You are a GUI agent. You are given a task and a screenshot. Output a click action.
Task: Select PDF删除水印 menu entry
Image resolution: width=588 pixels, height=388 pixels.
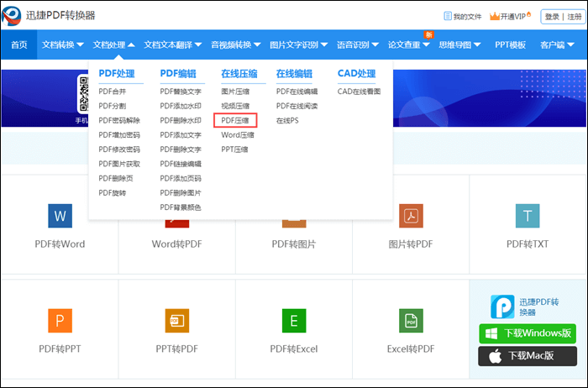tap(181, 120)
